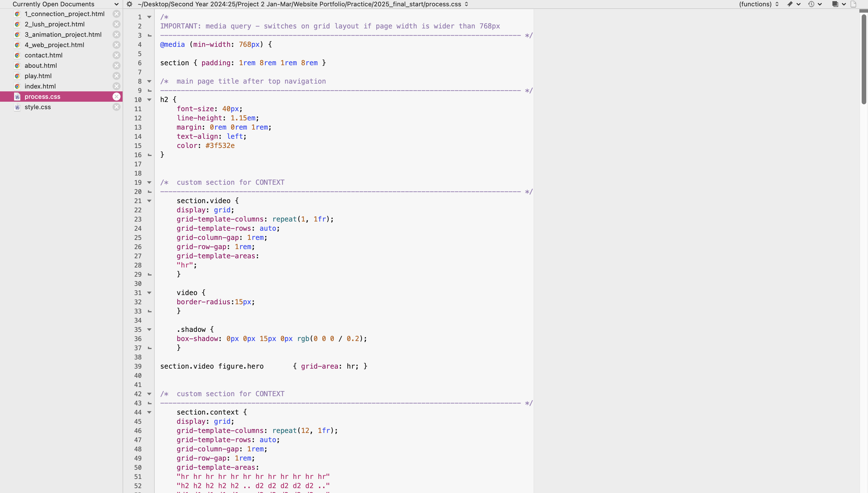Open the functions navigation popup
Screen dimensions: 868x493
759,4
